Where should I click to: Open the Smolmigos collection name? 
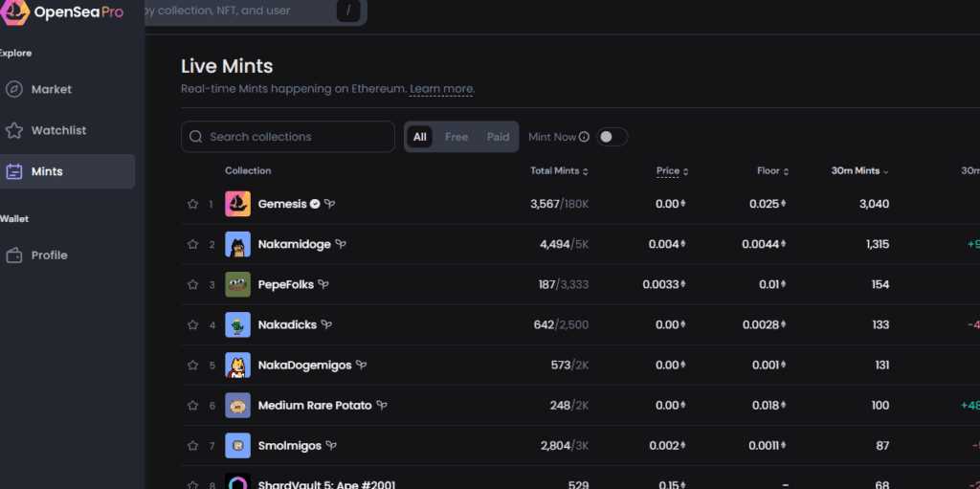(290, 446)
